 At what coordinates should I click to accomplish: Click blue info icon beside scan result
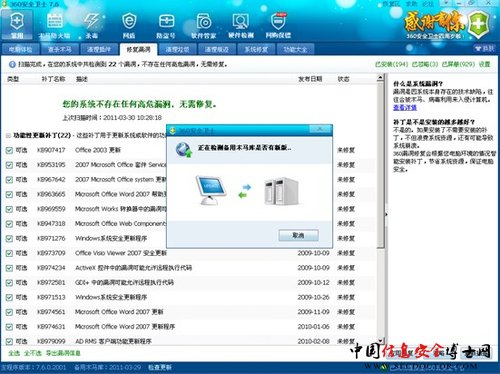tap(12, 64)
